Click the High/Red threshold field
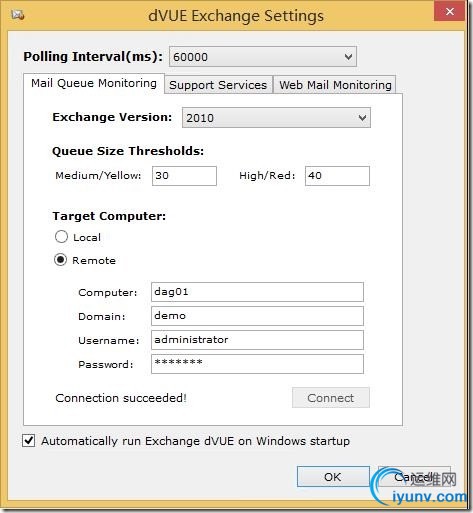This screenshot has height=513, width=473. coord(337,176)
